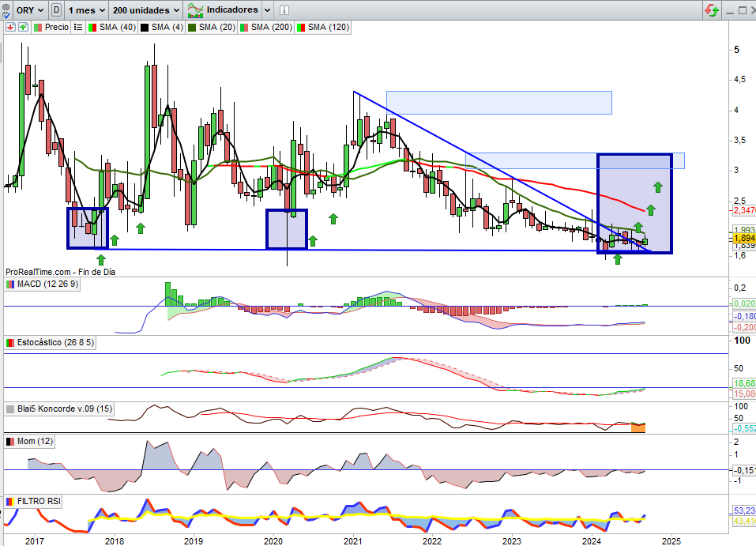Click the FILTRO RSI indicator icon

[x=10, y=502]
